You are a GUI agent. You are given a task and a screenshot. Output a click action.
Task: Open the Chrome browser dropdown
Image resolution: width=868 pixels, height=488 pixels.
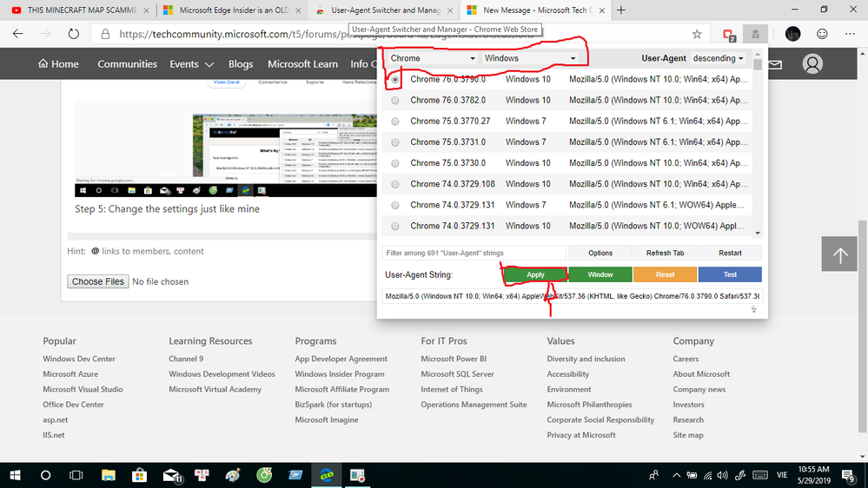point(432,59)
